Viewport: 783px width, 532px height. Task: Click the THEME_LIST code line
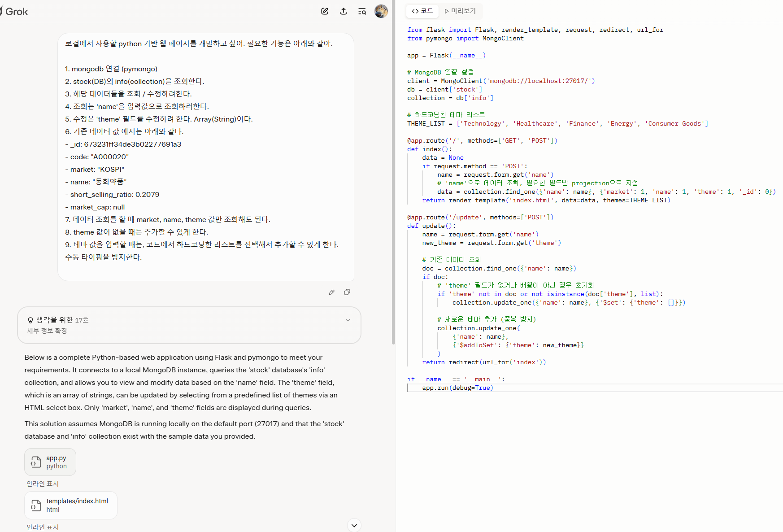[557, 123]
